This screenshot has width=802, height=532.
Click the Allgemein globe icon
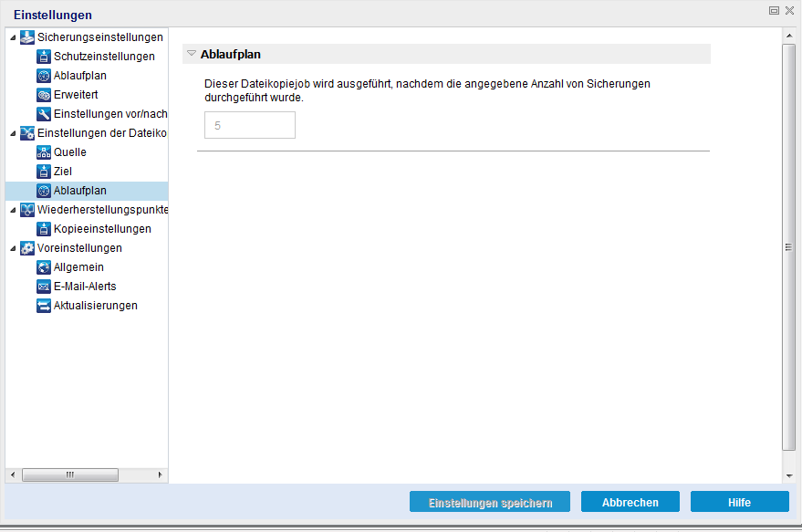coord(44,267)
